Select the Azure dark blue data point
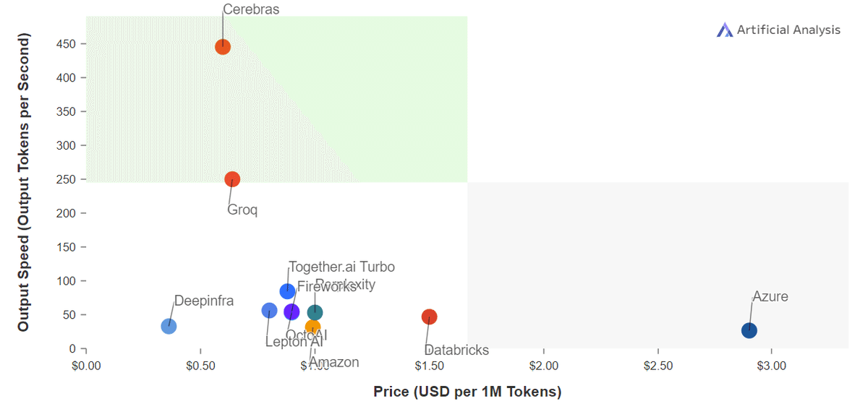 [749, 330]
